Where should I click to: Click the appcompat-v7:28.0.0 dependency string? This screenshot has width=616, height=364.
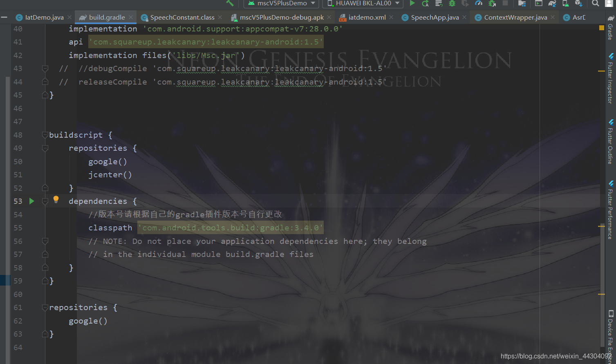(243, 29)
